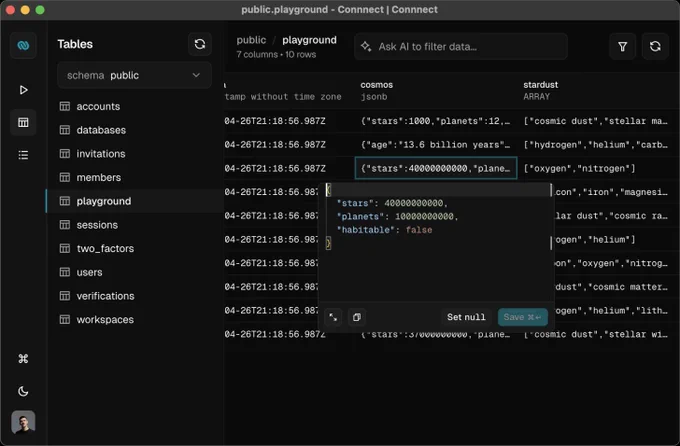The image size is (680, 446).
Task: Click the accounts table icon
Action: (65, 106)
